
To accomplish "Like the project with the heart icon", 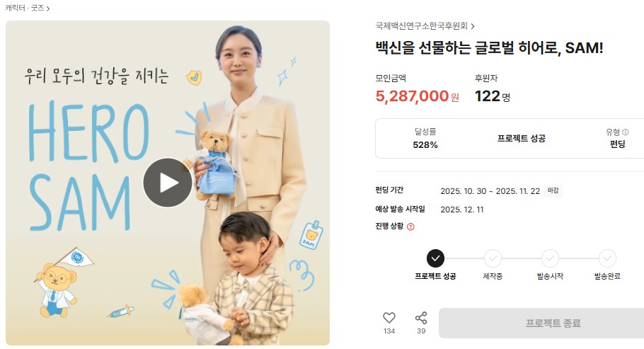I will point(389,318).
